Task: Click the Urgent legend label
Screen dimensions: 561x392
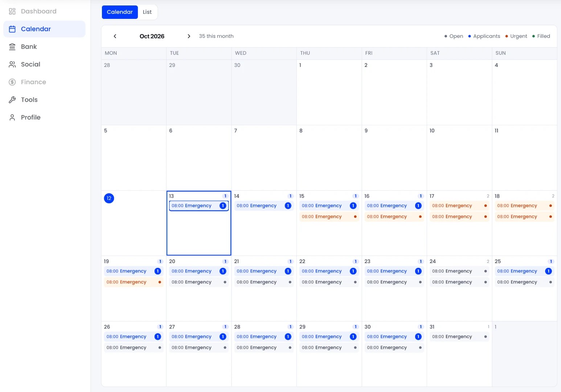Action: (x=519, y=36)
